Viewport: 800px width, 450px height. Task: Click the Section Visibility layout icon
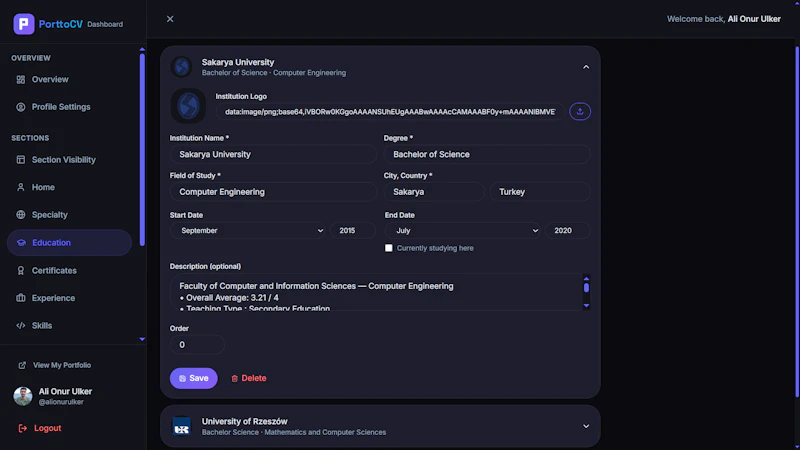tap(20, 160)
